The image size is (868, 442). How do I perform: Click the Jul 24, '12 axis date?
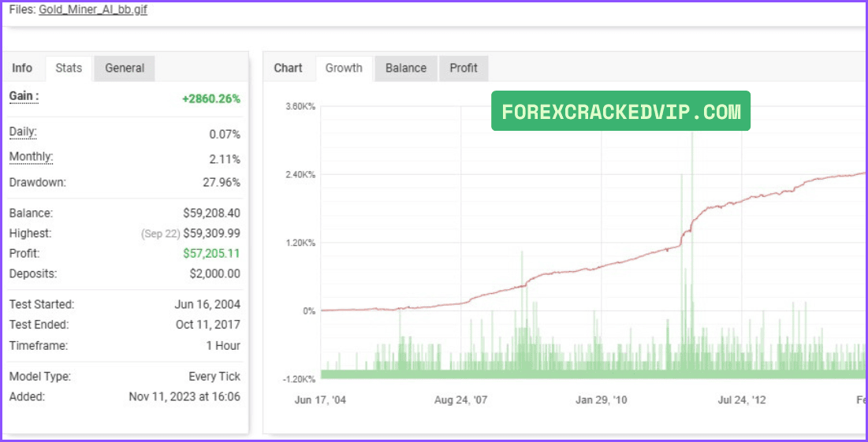coord(741,399)
